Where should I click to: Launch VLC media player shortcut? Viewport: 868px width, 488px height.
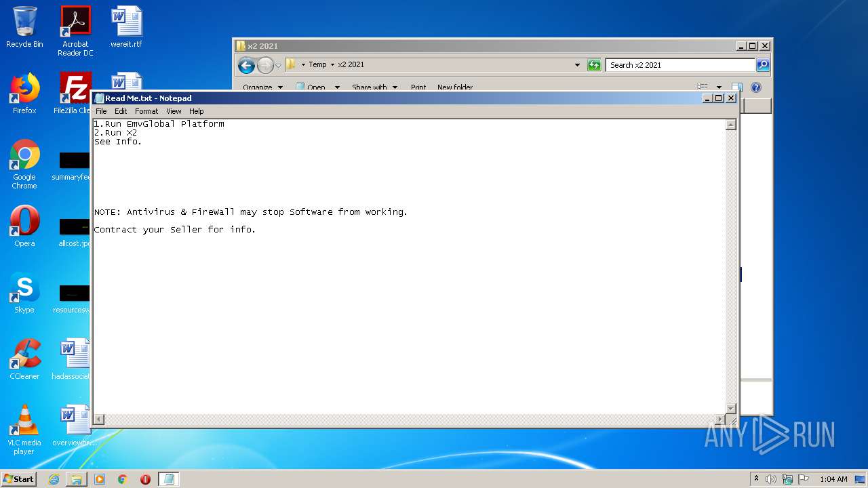point(24,430)
